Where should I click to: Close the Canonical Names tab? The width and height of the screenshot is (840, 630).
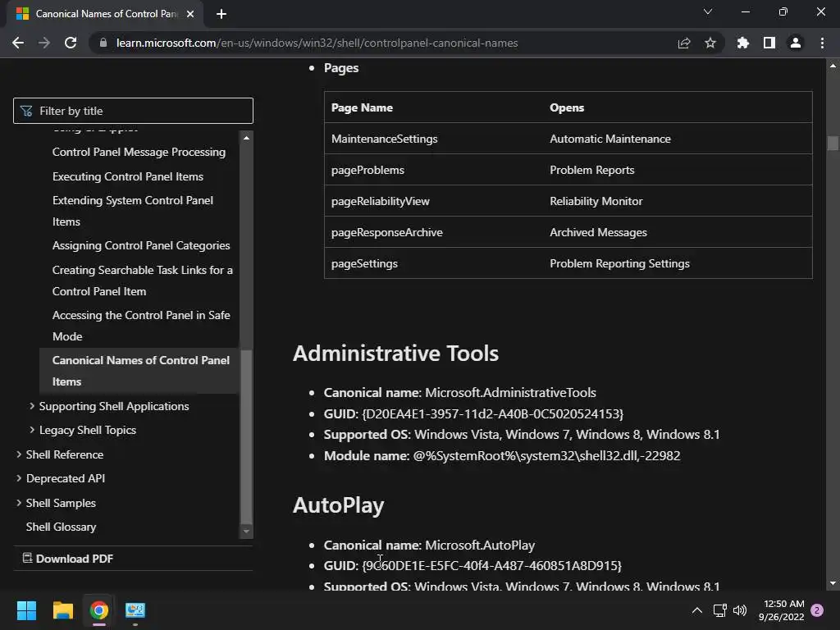pyautogui.click(x=190, y=14)
